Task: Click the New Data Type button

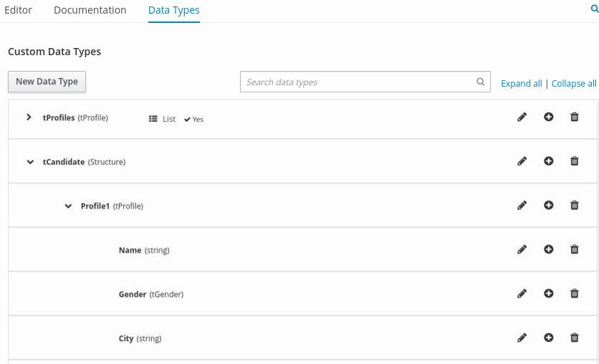Action: click(x=47, y=82)
